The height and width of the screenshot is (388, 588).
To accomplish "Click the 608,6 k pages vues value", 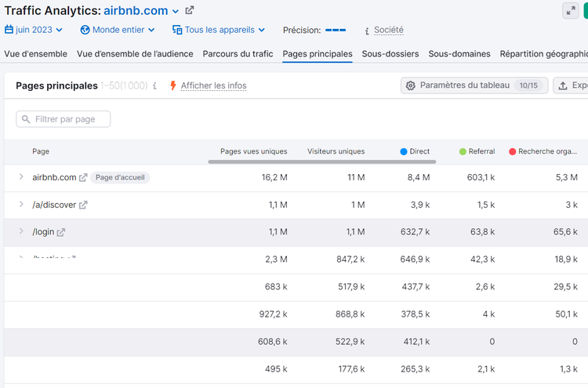I will tap(273, 342).
